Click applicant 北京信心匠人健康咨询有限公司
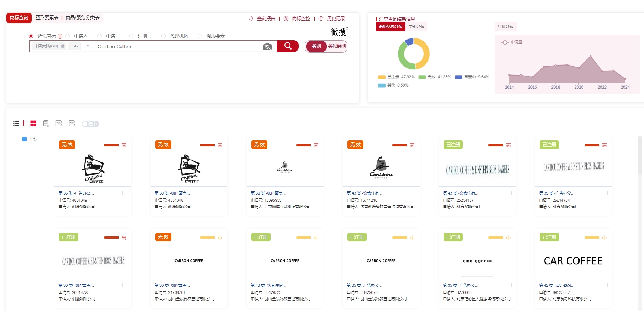 pyautogui.click(x=483, y=299)
